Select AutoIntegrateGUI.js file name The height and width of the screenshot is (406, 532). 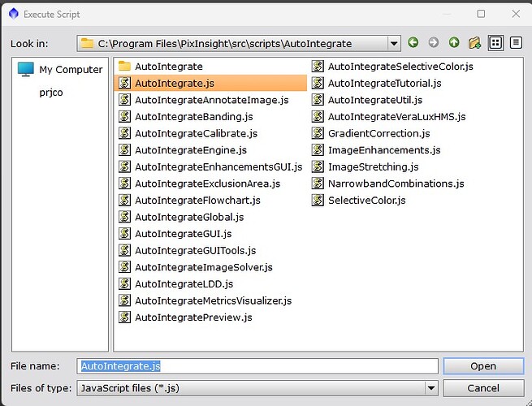184,234
